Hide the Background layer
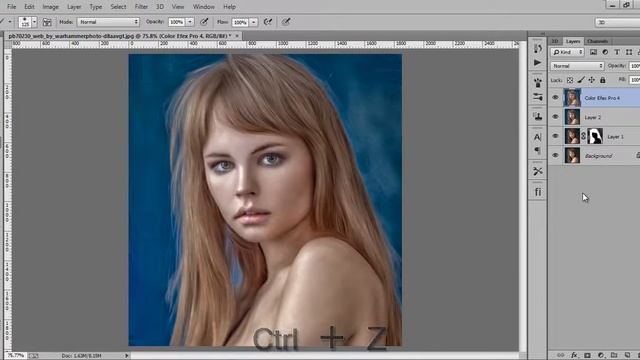This screenshot has width=640, height=360. click(x=555, y=155)
